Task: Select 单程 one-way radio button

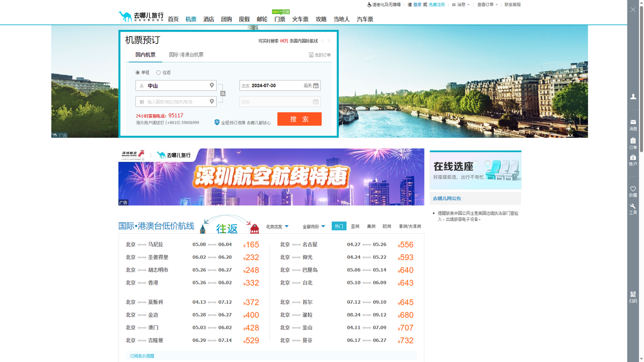Action: pyautogui.click(x=138, y=72)
